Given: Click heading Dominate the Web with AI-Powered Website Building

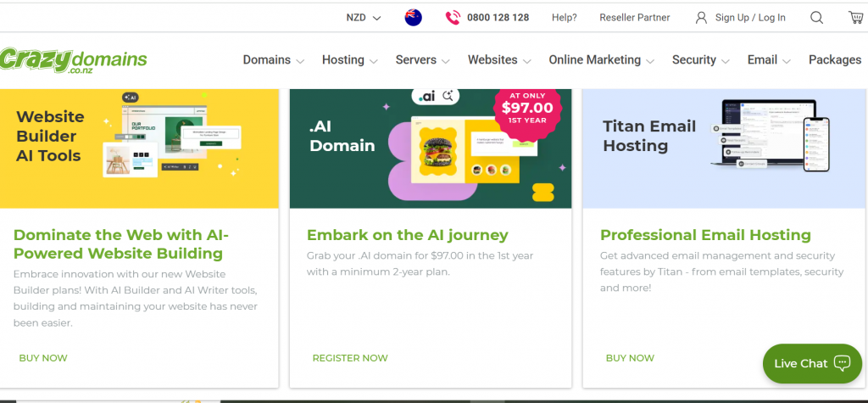Looking at the screenshot, I should (121, 243).
